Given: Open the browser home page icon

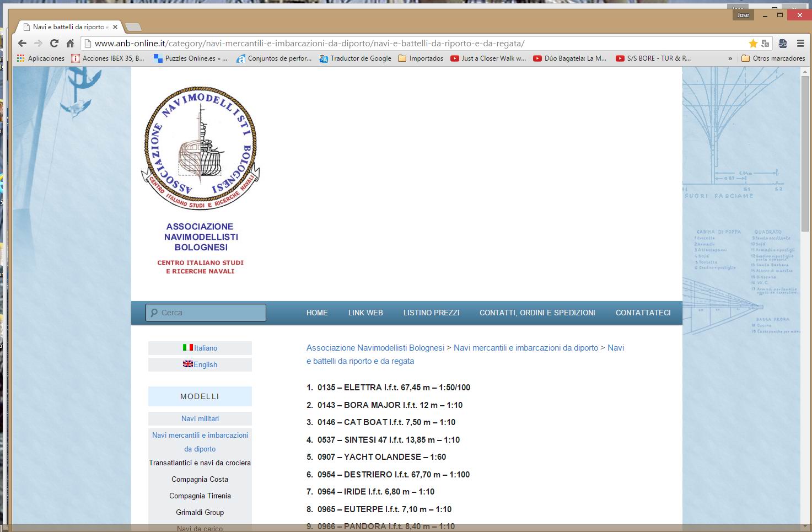Looking at the screenshot, I should coord(70,43).
